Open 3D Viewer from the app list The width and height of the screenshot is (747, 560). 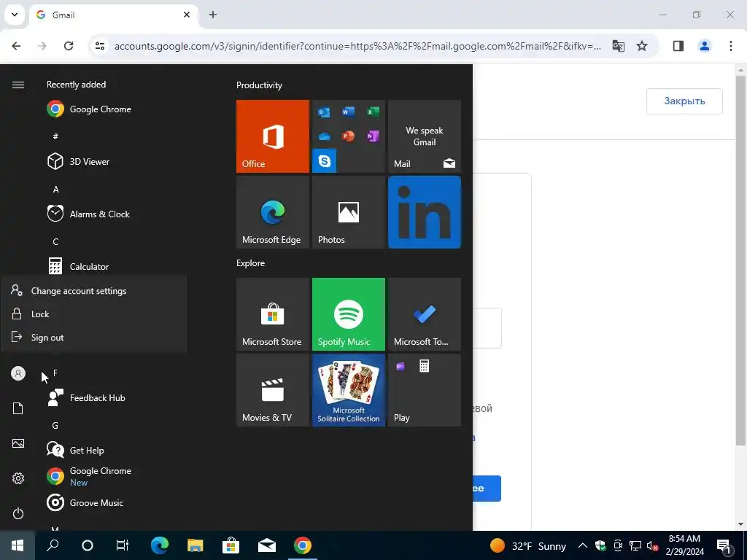pos(79,161)
